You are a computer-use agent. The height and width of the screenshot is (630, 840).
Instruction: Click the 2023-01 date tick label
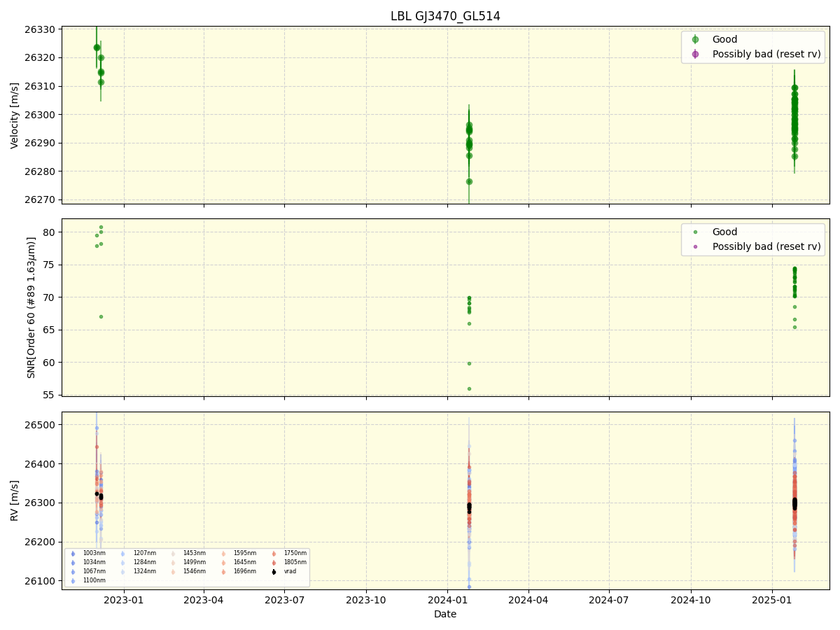[x=124, y=599]
